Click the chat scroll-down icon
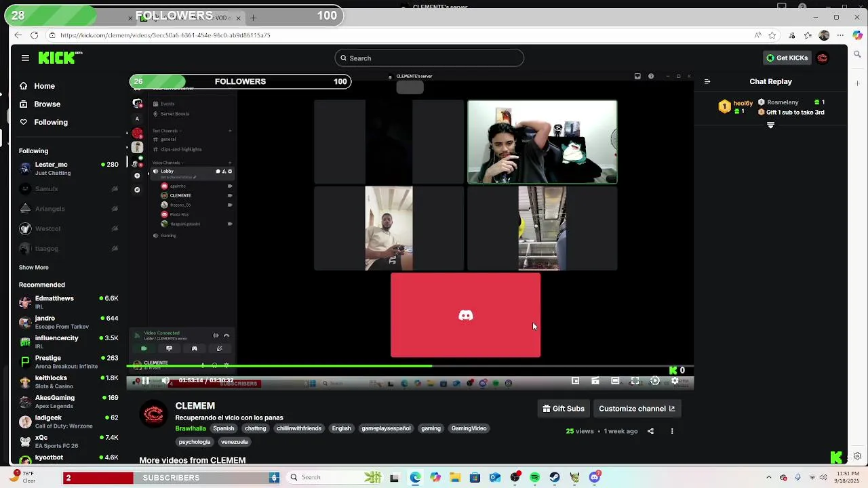The image size is (868, 488). coord(770,125)
